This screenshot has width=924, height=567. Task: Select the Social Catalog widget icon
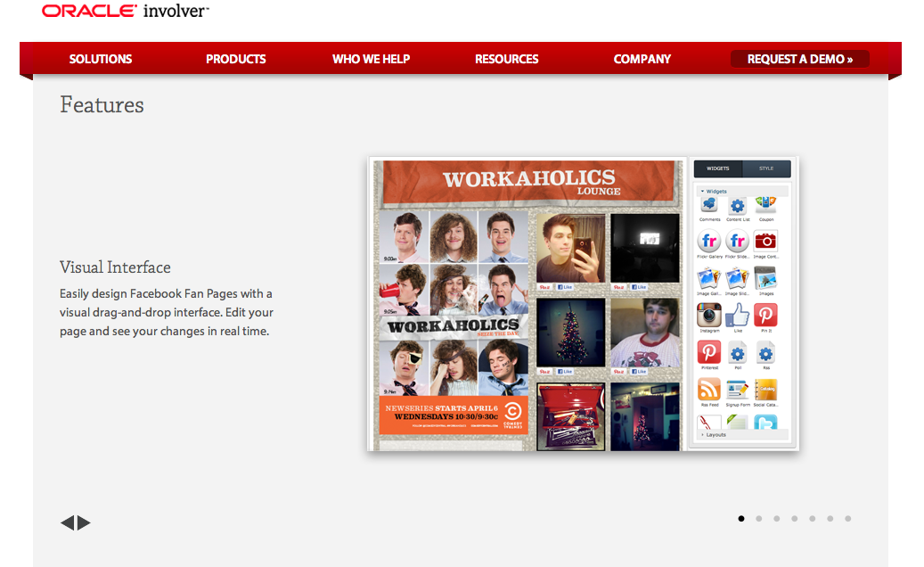click(765, 390)
